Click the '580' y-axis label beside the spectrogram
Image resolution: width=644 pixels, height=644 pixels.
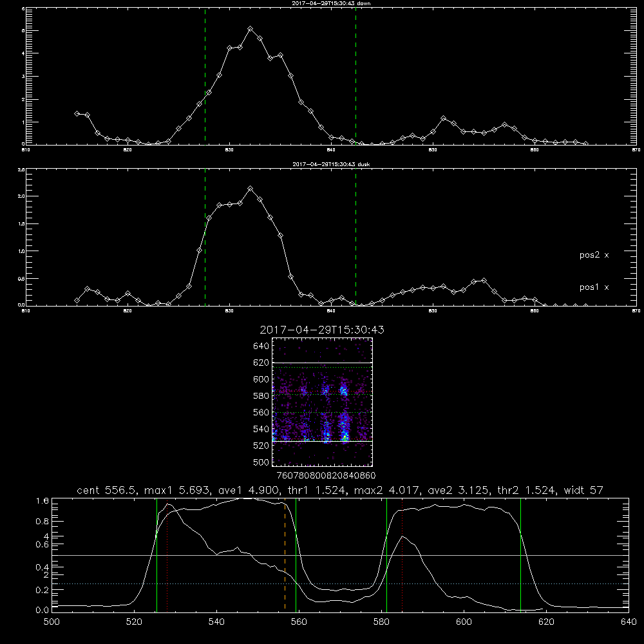[261, 396]
